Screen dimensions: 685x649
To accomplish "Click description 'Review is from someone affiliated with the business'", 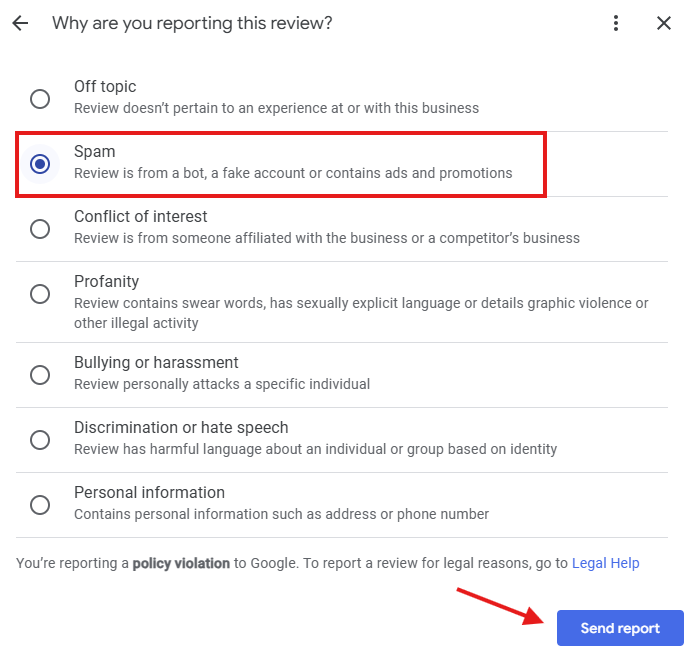I will (327, 238).
